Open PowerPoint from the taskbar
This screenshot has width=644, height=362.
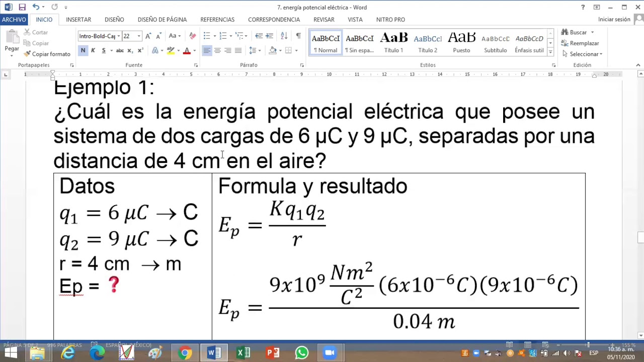(x=273, y=353)
